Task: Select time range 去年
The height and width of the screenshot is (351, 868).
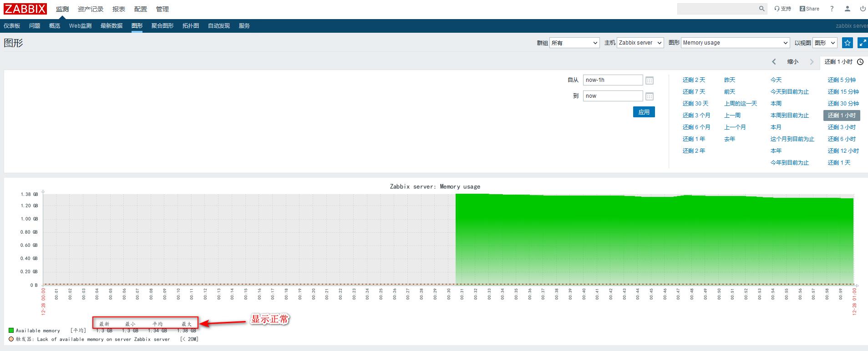Action: click(730, 139)
